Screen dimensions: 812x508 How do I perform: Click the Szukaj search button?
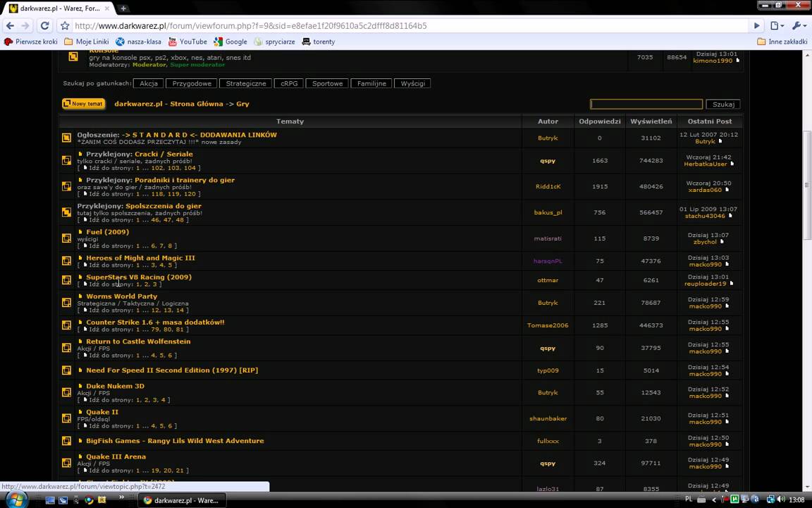[x=723, y=104]
